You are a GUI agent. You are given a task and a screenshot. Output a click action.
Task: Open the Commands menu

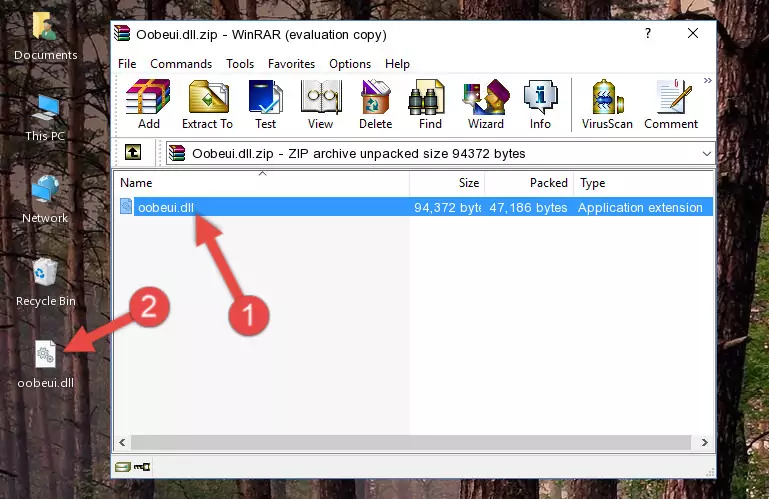click(181, 64)
